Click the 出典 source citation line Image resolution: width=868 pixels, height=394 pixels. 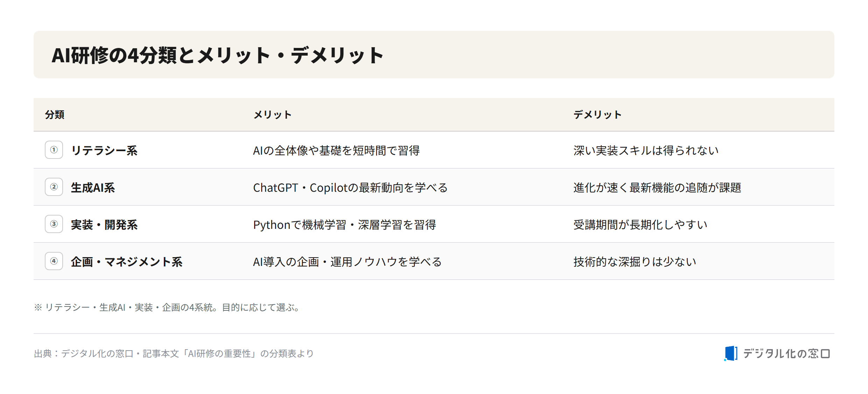click(174, 353)
